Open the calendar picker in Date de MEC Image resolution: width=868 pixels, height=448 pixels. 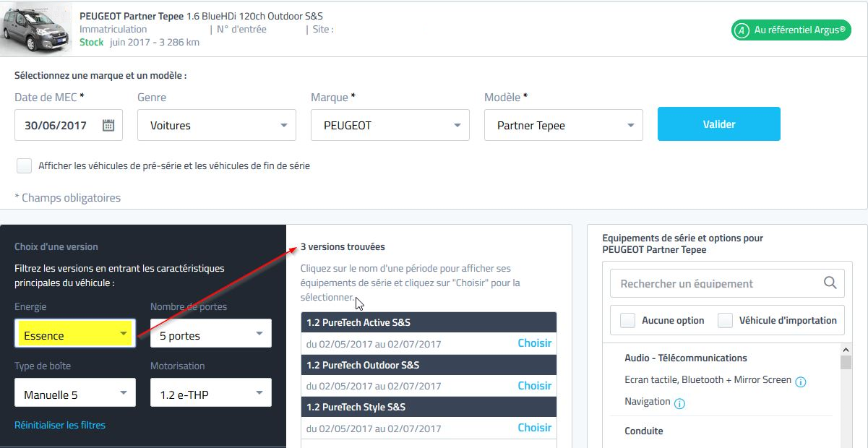(x=108, y=125)
